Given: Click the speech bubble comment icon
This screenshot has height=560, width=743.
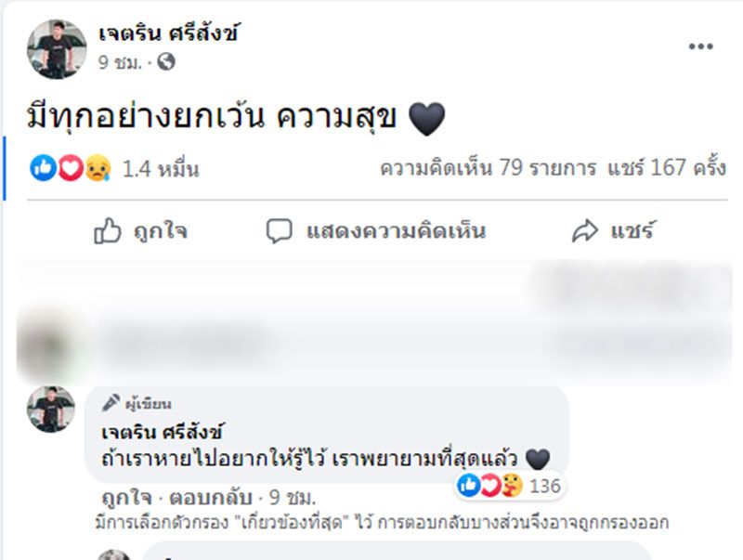Looking at the screenshot, I should [x=280, y=231].
